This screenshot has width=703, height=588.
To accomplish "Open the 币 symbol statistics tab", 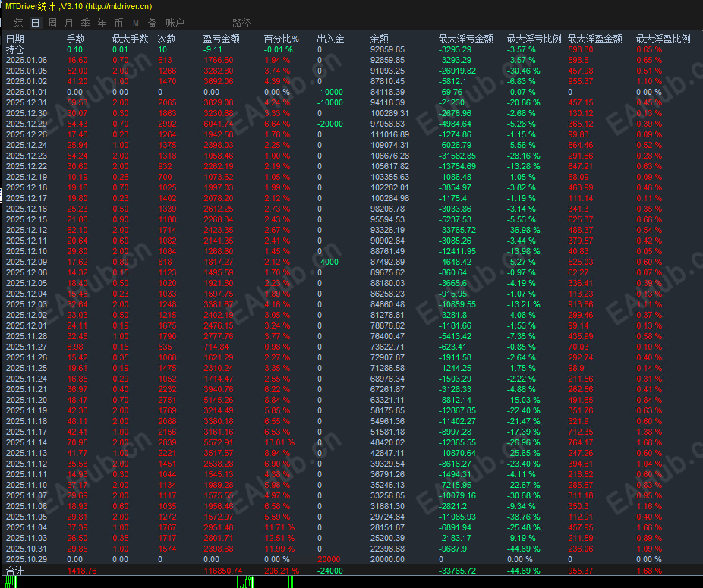I will [x=118, y=23].
